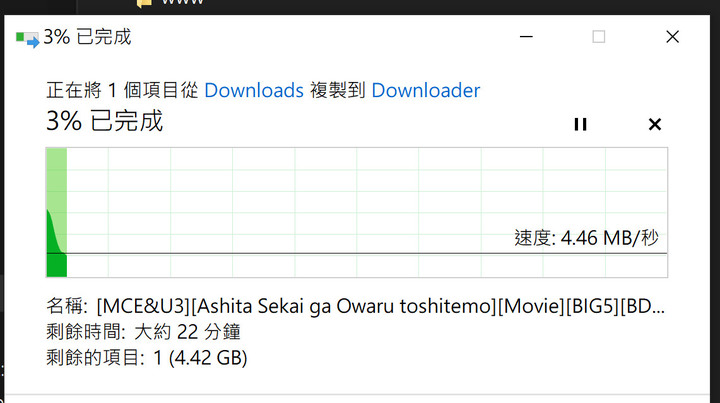Open the Downloader destination folder link

coord(426,90)
